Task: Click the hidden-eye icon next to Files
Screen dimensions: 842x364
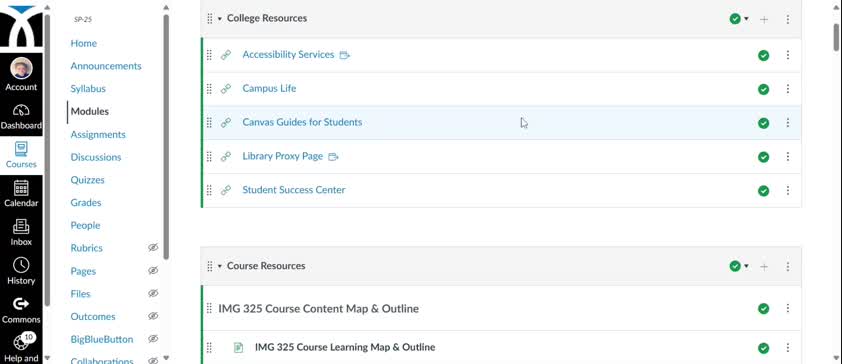Action: click(x=153, y=293)
